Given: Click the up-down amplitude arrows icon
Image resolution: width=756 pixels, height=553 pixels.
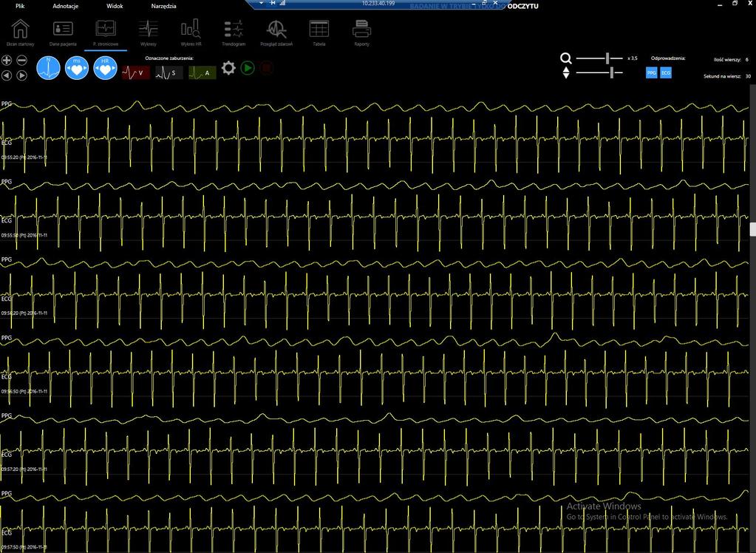Looking at the screenshot, I should coord(566,73).
